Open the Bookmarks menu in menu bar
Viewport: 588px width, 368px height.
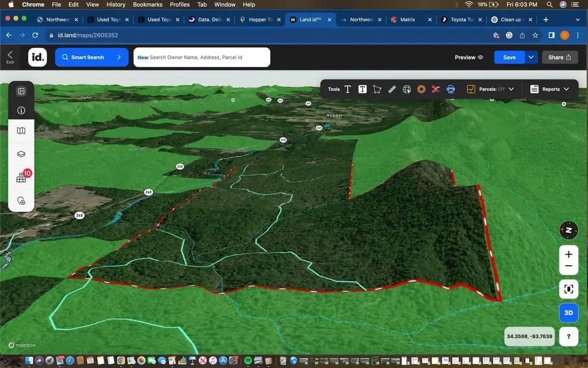pyautogui.click(x=147, y=5)
